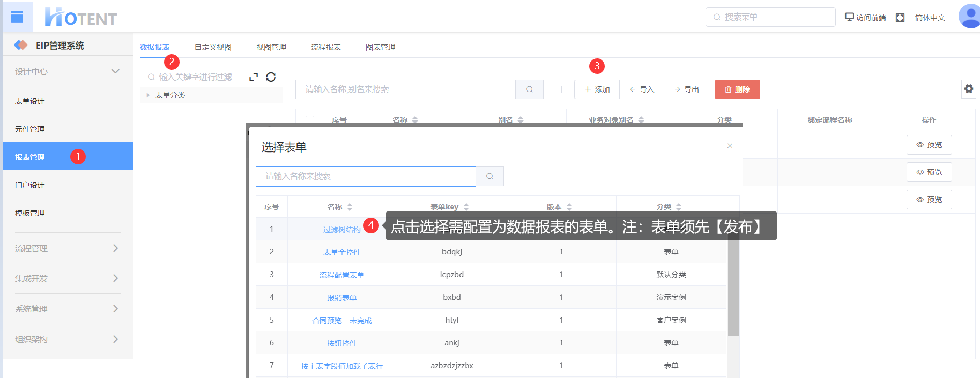Click the fullscreen toggle icon in header

pyautogui.click(x=900, y=18)
